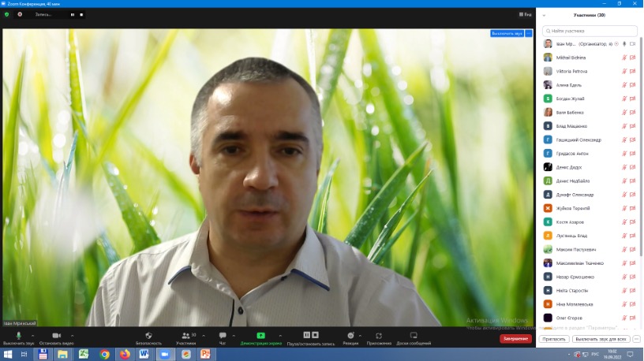Screen dimensions: 644x361
Task: Open PowerPoint from taskbar
Action: click(x=205, y=354)
